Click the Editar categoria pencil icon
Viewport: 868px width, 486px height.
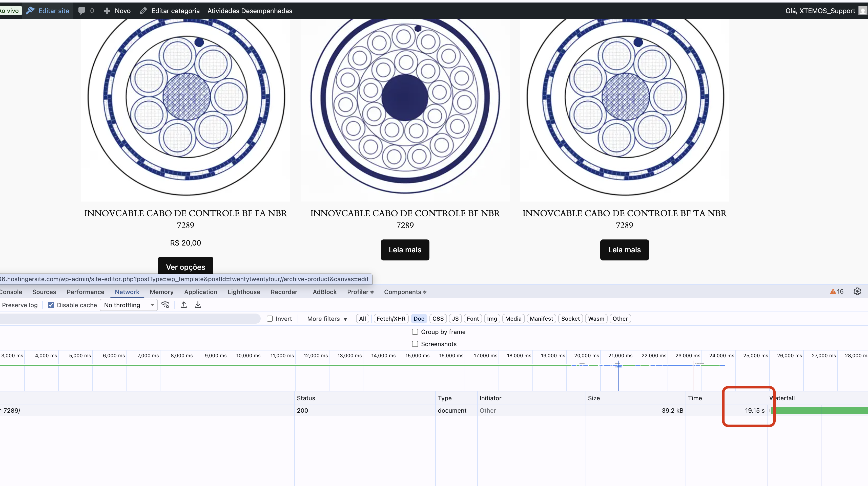pyautogui.click(x=143, y=11)
